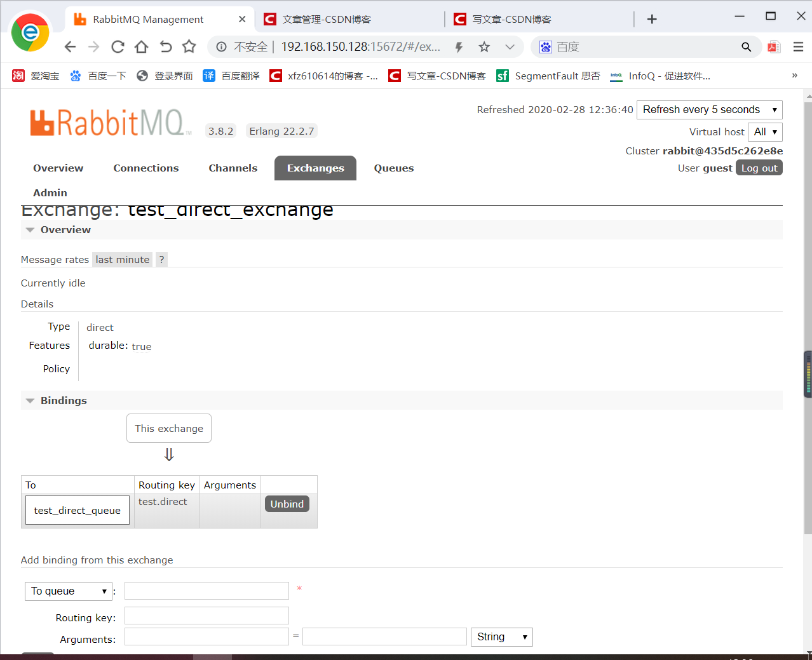812x660 pixels.
Task: Bookmark with the toolbar star icon
Action: 189,46
